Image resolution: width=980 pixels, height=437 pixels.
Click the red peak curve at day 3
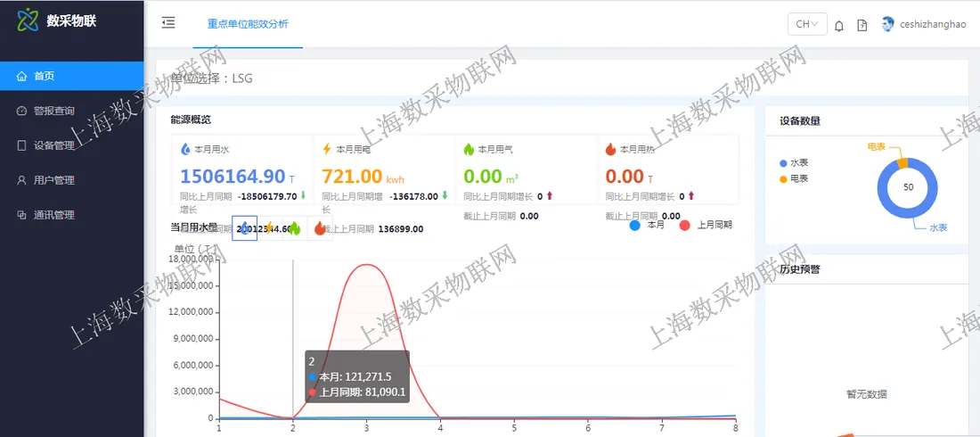[367, 265]
